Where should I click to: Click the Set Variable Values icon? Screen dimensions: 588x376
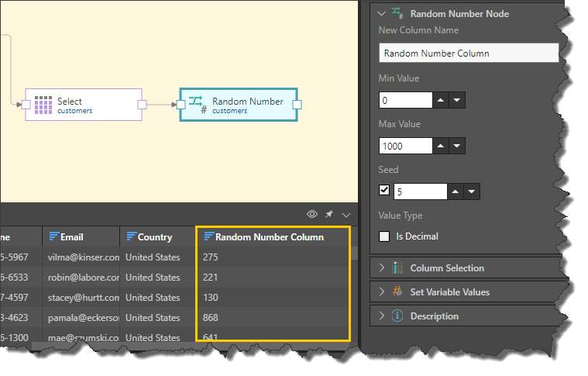[x=397, y=292]
